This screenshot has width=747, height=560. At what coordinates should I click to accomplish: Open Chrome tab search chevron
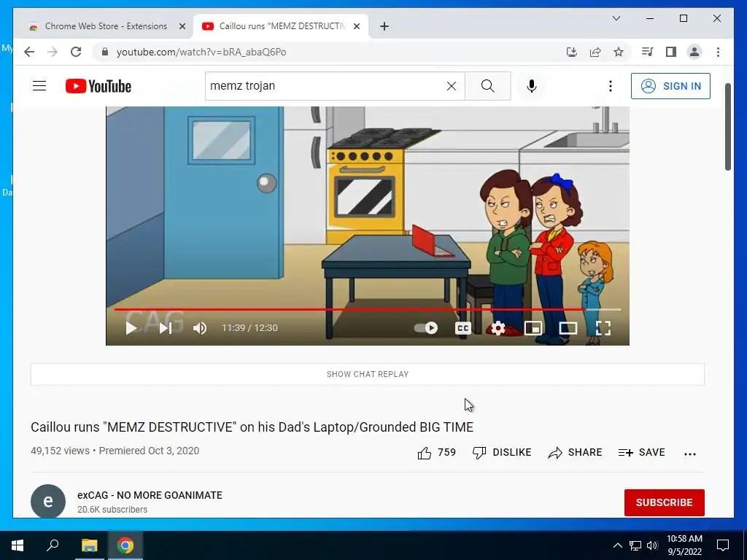(616, 18)
